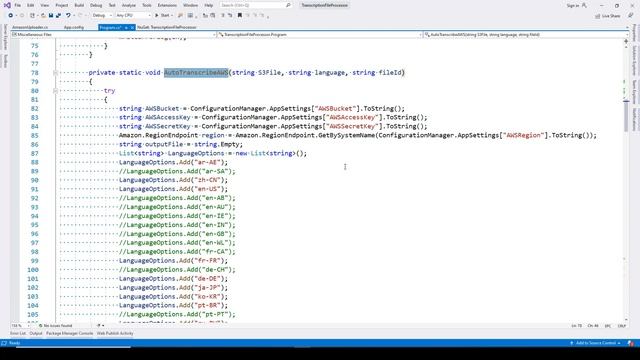The height and width of the screenshot is (360, 640).
Task: Collapse the AutoTranscribeAWS method outline on line 78
Action: [55, 73]
